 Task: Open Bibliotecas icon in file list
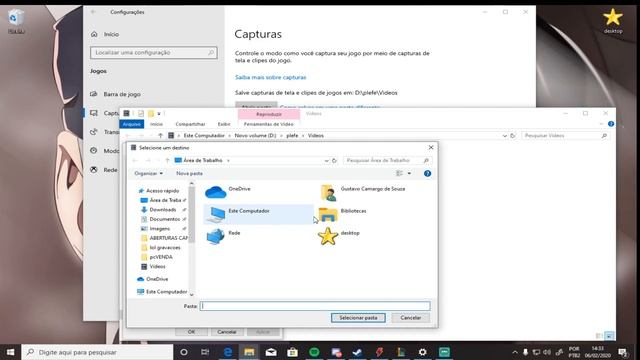(328, 214)
